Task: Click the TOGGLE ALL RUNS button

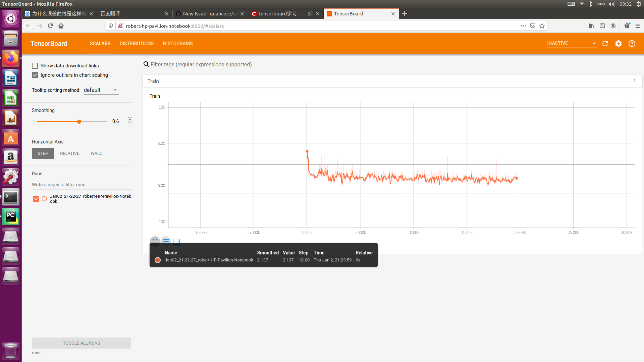Action: (81, 343)
